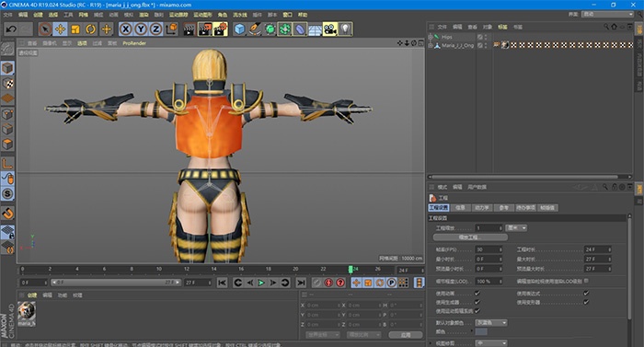This screenshot has width=644, height=347.
Task: Enable the axis L-shaped tool
Action: [7, 164]
